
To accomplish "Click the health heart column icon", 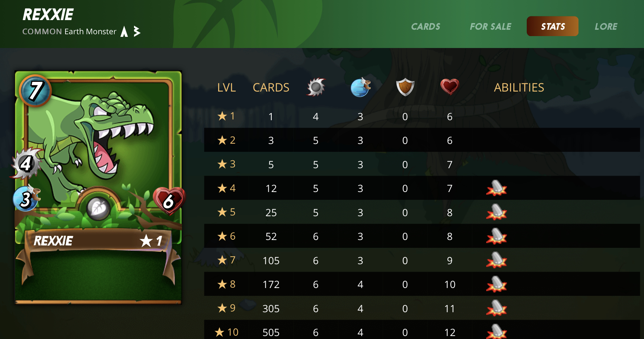I will click(x=450, y=87).
